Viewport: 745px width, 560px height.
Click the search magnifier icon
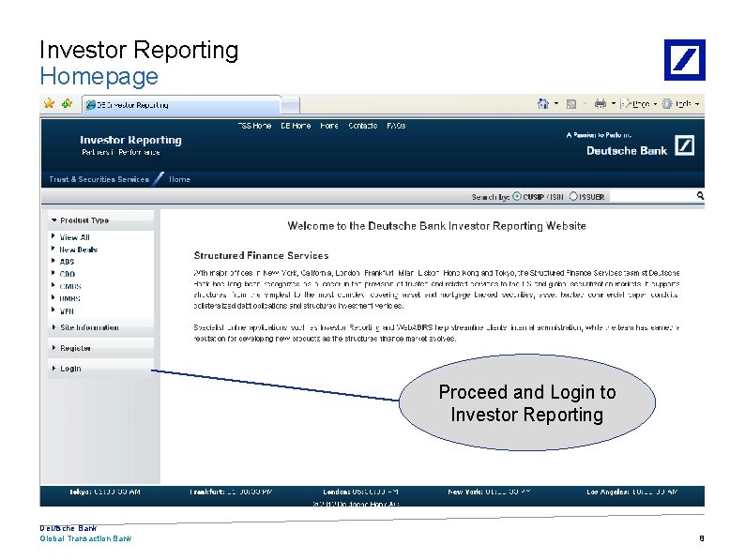700,196
